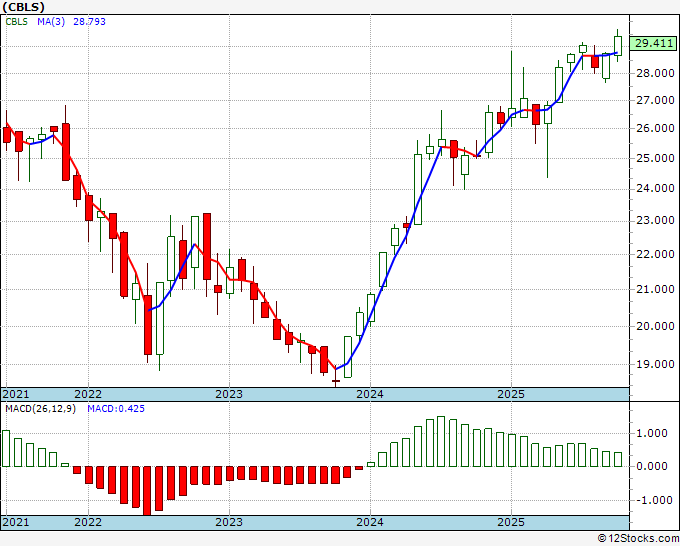Select the MACD(26,12,9) indicator label
Screen dimensions: 680x546
coord(40,409)
